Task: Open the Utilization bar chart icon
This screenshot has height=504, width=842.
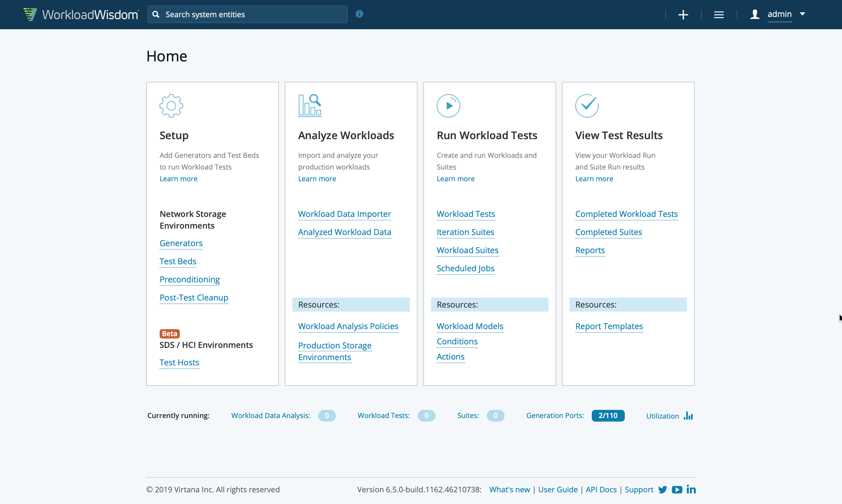Action: 688,415
